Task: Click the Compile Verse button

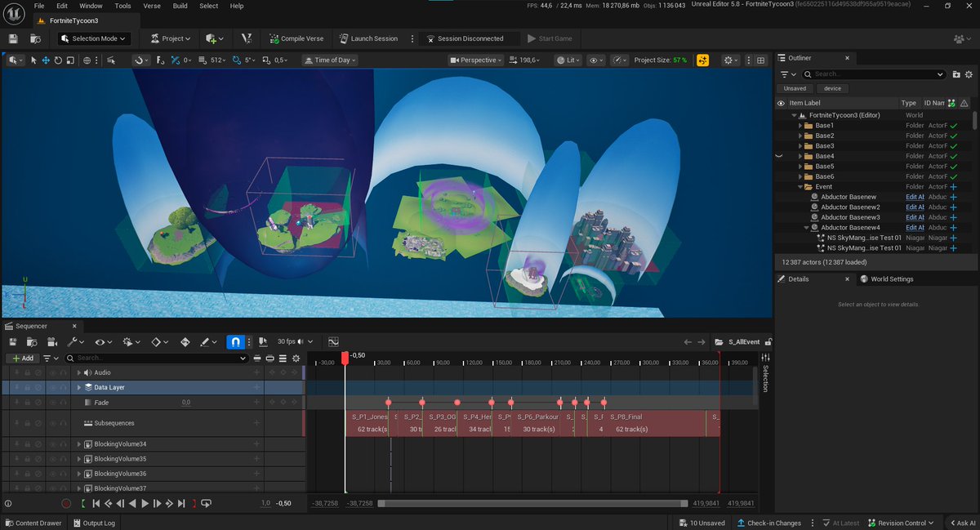Action: pos(297,38)
